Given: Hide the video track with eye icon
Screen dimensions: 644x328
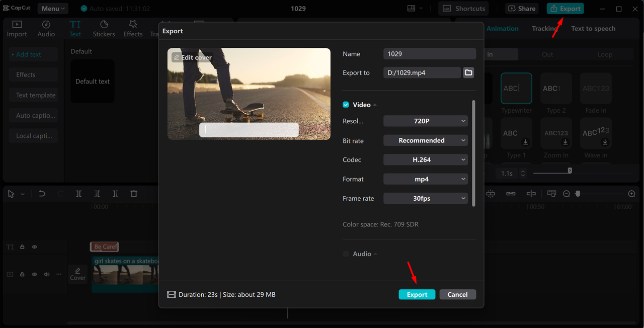Looking at the screenshot, I should click(x=35, y=274).
